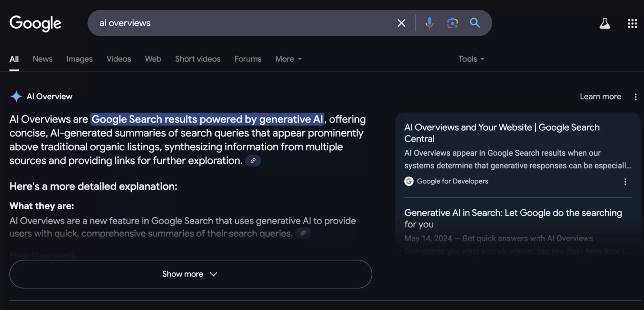Screen dimensions: 644x310
Task: Click the Learn more link
Action: point(600,97)
